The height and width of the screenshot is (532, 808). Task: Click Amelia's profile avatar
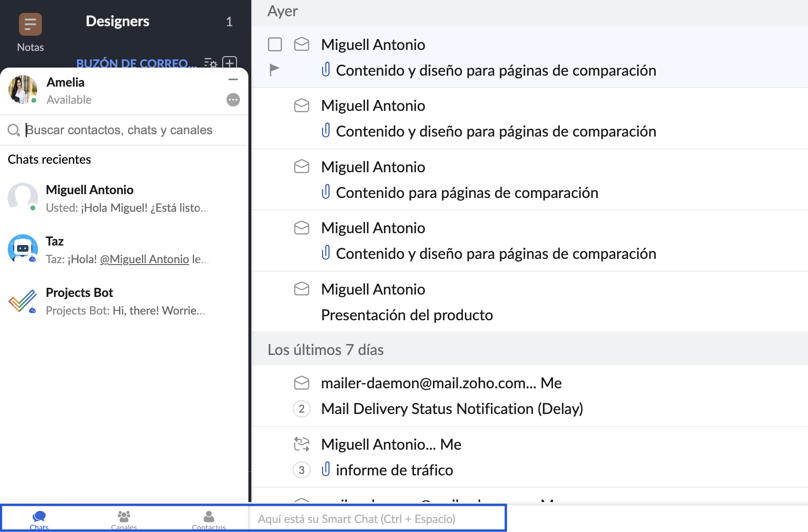click(x=22, y=89)
